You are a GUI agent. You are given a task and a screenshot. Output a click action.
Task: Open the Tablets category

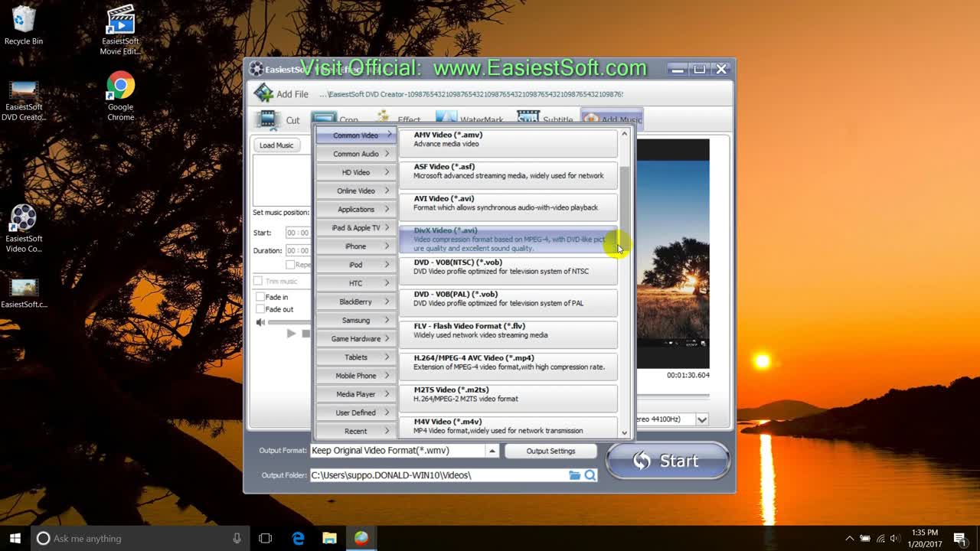click(356, 357)
